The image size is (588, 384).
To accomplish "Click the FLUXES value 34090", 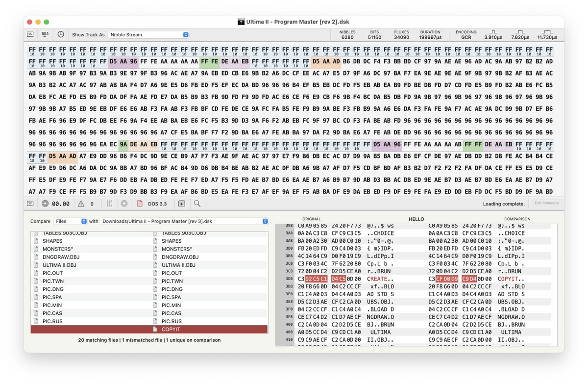I will tap(401, 37).
